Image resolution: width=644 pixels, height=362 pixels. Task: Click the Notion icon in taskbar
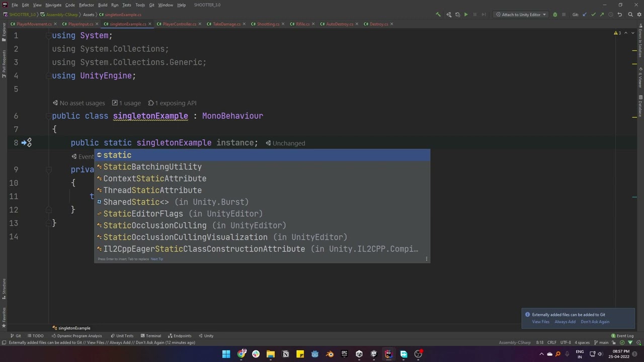click(x=285, y=354)
